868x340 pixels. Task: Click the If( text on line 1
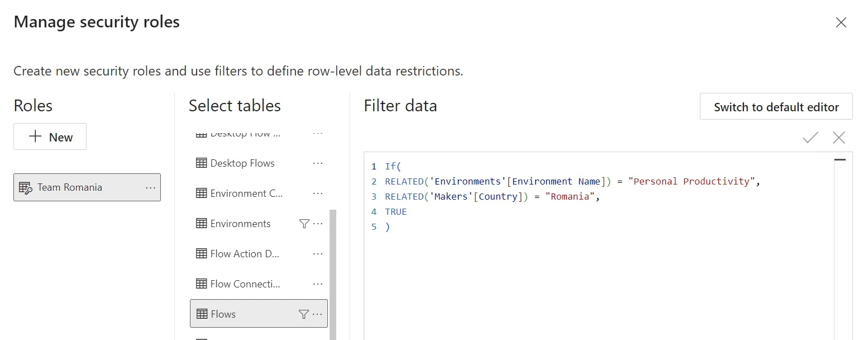(x=393, y=167)
